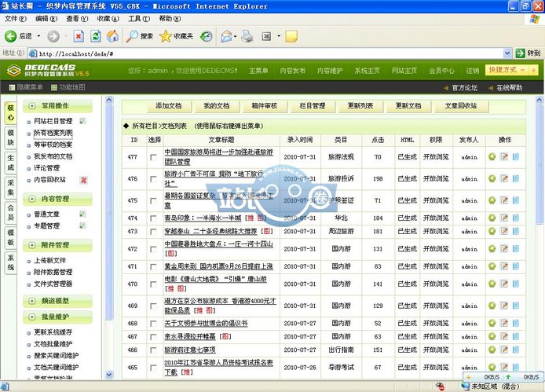
Task: Open the 快捷方式 dropdown
Action: point(507,70)
